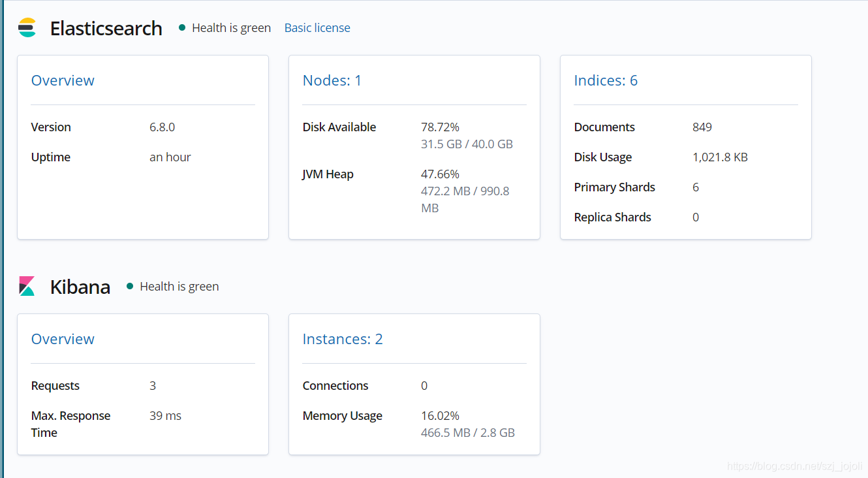Image resolution: width=868 pixels, height=478 pixels.
Task: Click the '472.2 MB / 990.8 MB' text
Action: [x=465, y=199]
